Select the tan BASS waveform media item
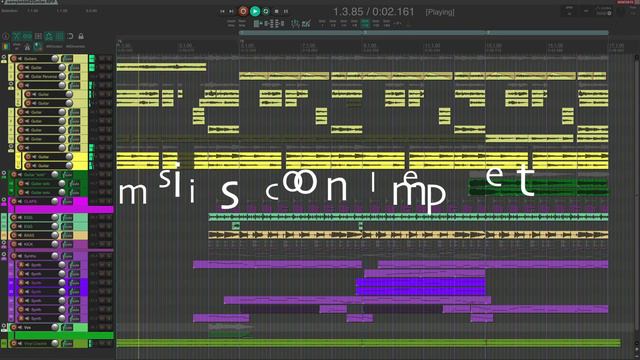 click(x=408, y=235)
